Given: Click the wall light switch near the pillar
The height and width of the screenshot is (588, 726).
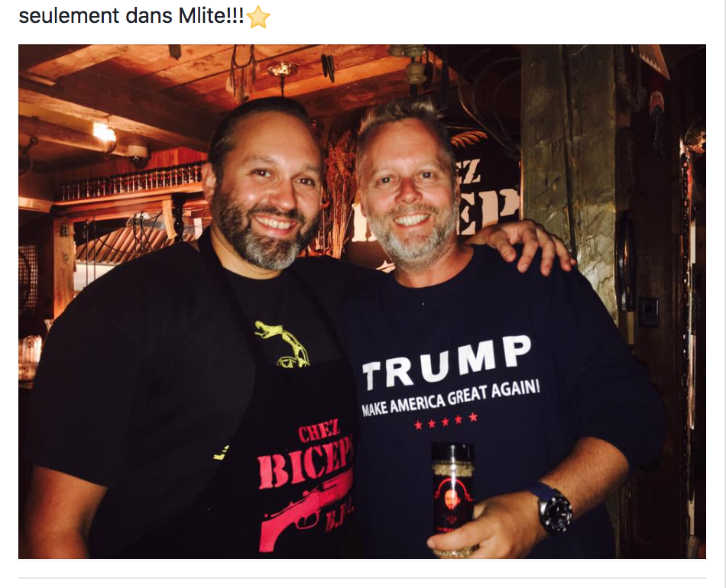Looking at the screenshot, I should (x=648, y=312).
